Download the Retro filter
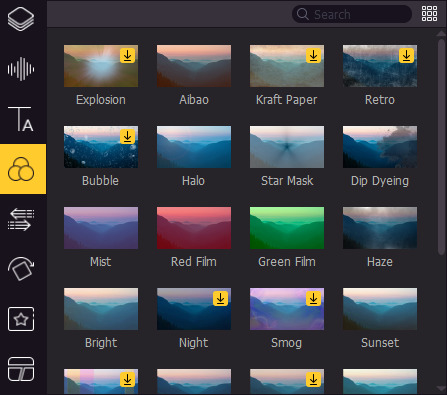The height and width of the screenshot is (395, 447). coord(406,56)
